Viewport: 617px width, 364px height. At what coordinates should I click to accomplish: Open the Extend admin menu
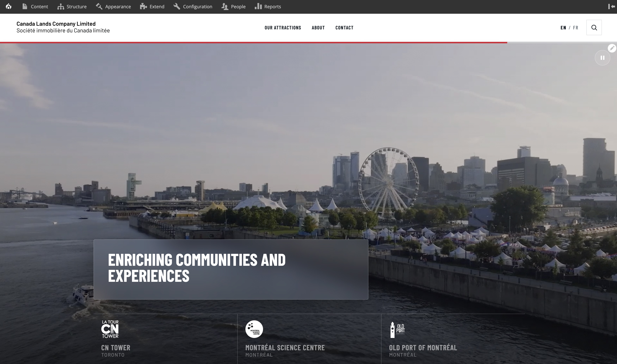point(152,7)
